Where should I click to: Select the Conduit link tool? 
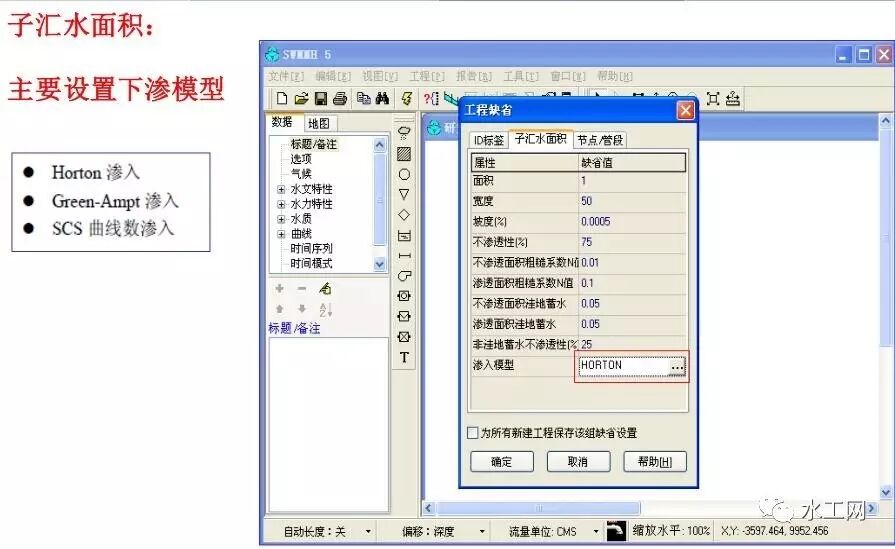coord(404,255)
